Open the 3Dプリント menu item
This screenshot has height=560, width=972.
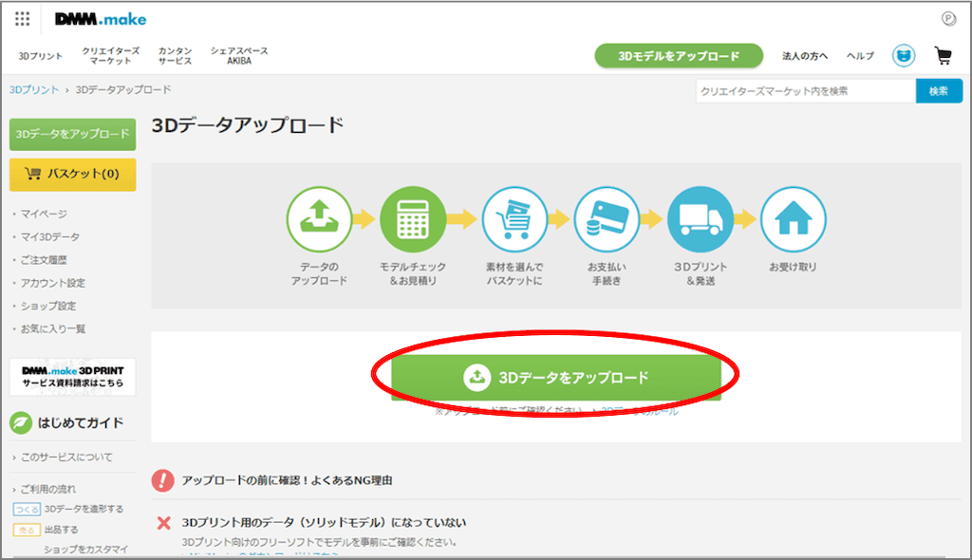pyautogui.click(x=40, y=56)
